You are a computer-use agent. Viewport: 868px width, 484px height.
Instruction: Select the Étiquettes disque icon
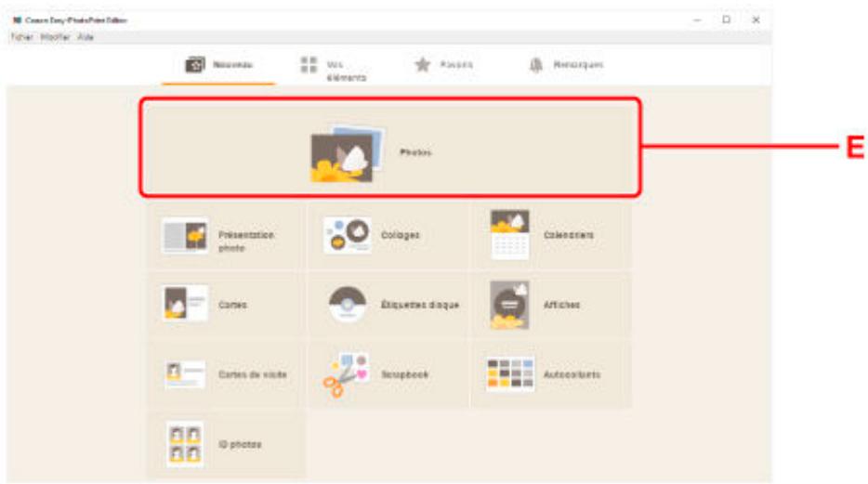point(347,305)
